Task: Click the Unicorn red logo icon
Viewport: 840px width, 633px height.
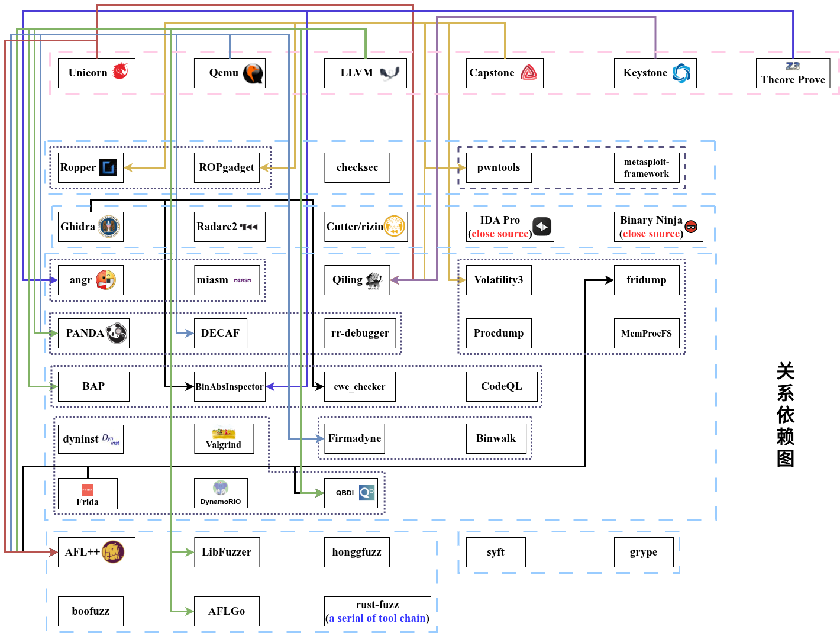Action: (x=121, y=72)
